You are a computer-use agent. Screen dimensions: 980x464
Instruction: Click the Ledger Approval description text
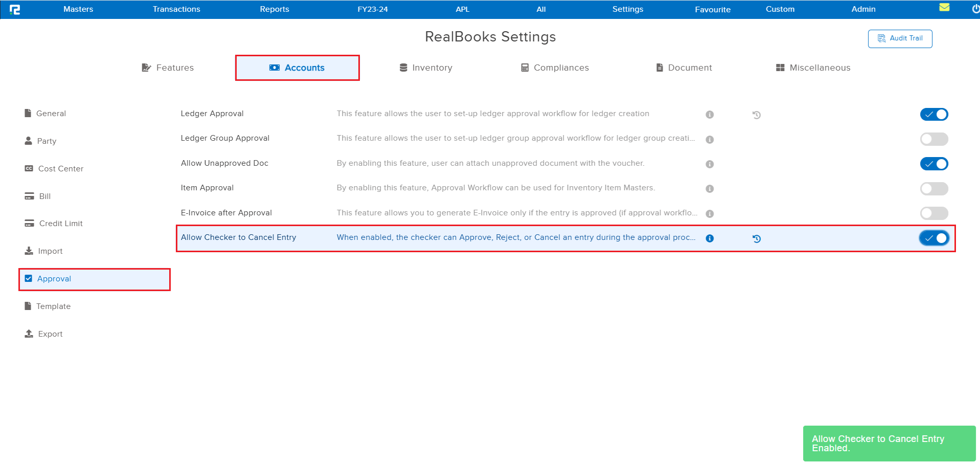click(493, 114)
